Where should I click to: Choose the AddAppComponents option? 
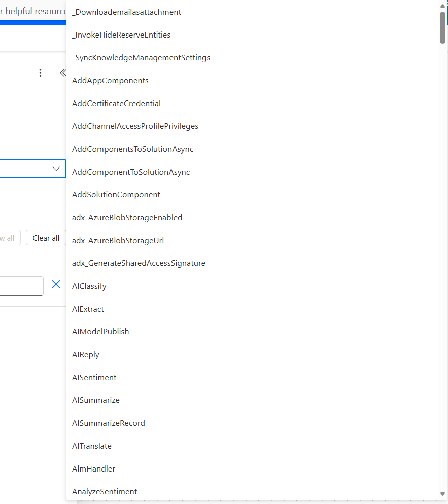pyautogui.click(x=110, y=81)
